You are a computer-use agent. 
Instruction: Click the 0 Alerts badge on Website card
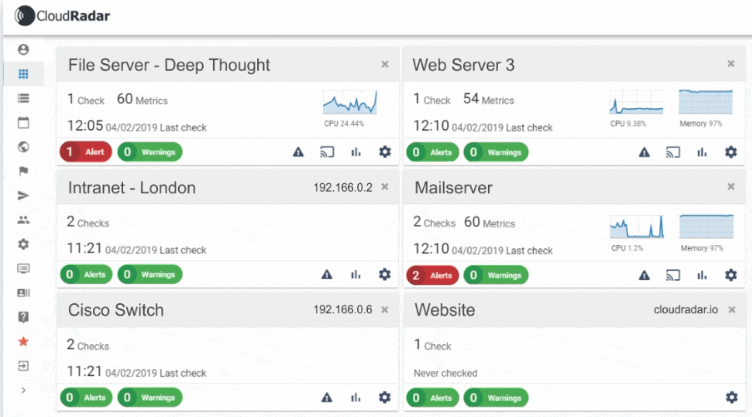pos(433,398)
